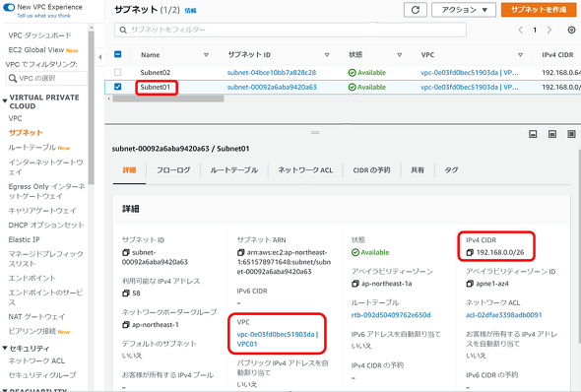Screen dimensions: 581x392
Task: Set detail pane to smallest size icon
Action: [533, 134]
